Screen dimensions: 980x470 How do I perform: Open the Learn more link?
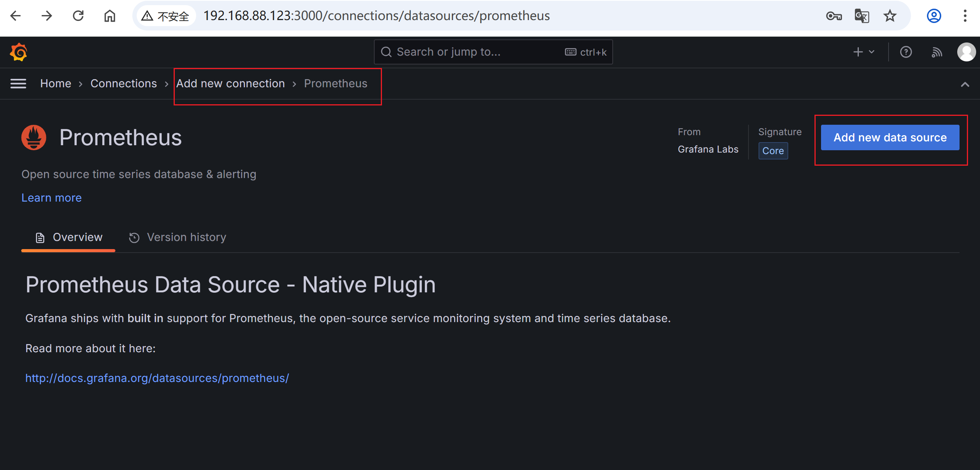click(52, 198)
